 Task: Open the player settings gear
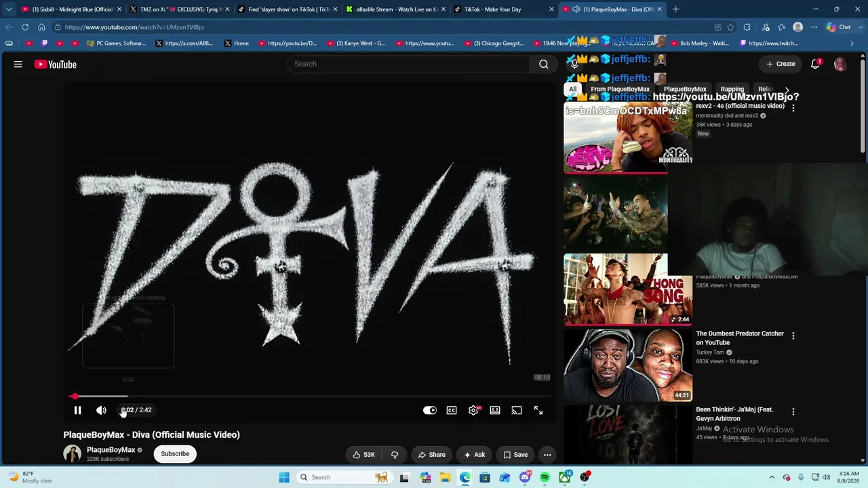(473, 410)
